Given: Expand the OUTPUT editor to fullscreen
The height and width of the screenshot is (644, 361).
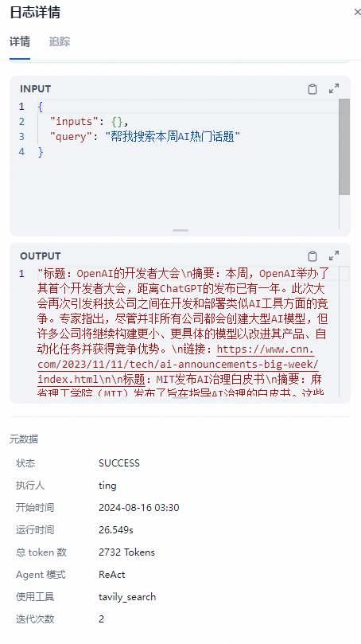Looking at the screenshot, I should (x=334, y=256).
